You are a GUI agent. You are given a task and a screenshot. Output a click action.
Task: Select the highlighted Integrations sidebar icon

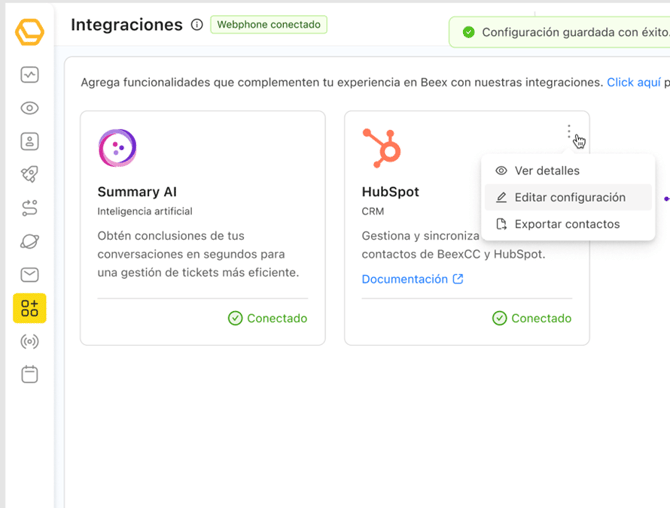tap(30, 309)
